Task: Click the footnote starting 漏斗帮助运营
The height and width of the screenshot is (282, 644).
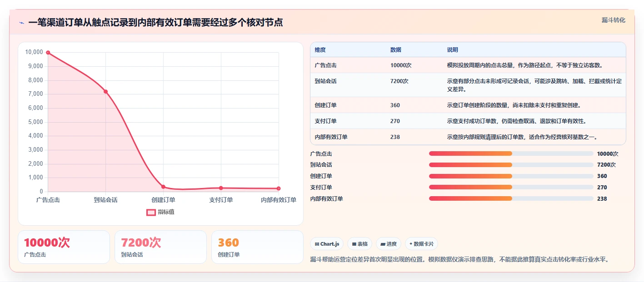Action: point(459,259)
